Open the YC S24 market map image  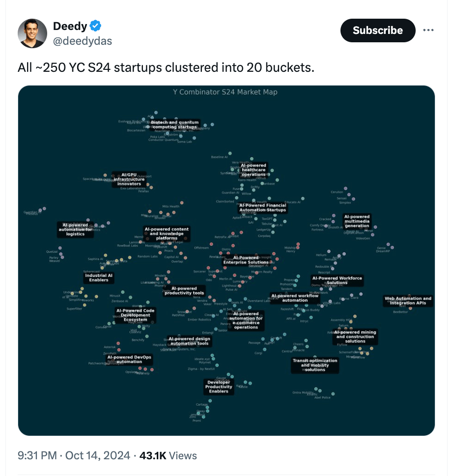coord(226,261)
